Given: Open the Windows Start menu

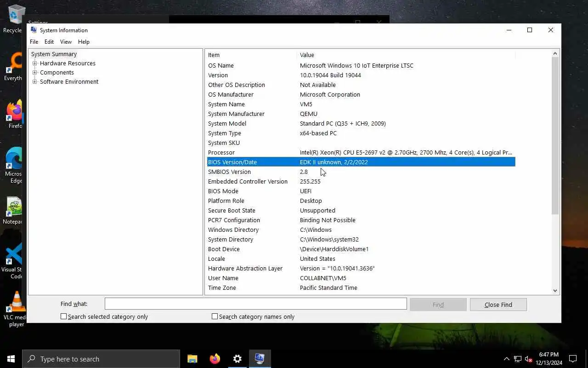Looking at the screenshot, I should 11,359.
